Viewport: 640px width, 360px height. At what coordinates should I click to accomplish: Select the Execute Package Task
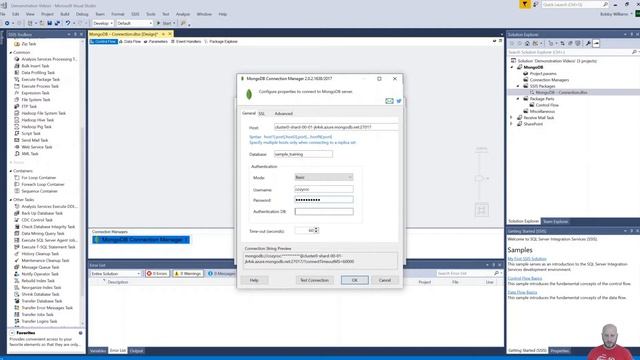point(40,80)
